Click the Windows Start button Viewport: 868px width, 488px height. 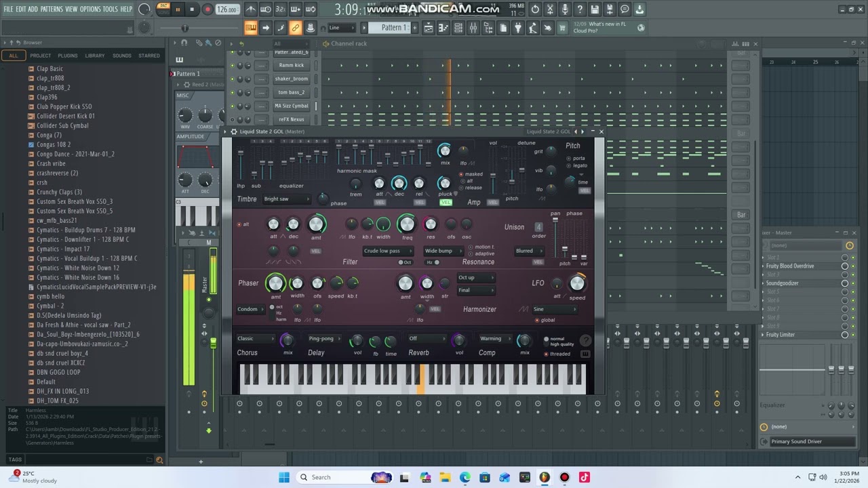pos(283,477)
